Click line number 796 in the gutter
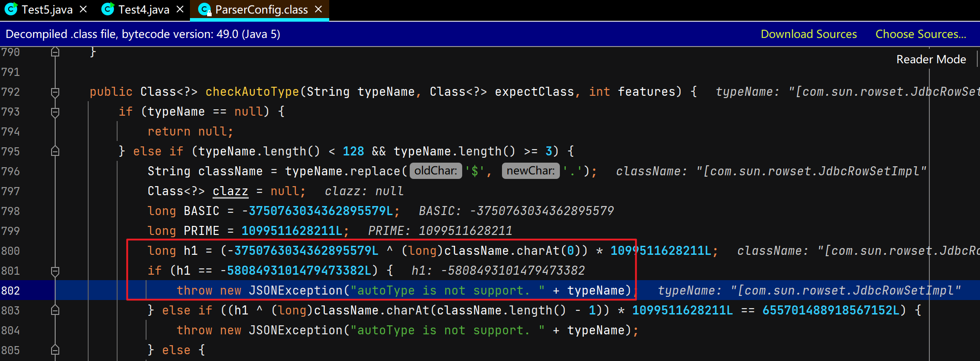Viewport: 980px width, 361px height. (x=10, y=171)
